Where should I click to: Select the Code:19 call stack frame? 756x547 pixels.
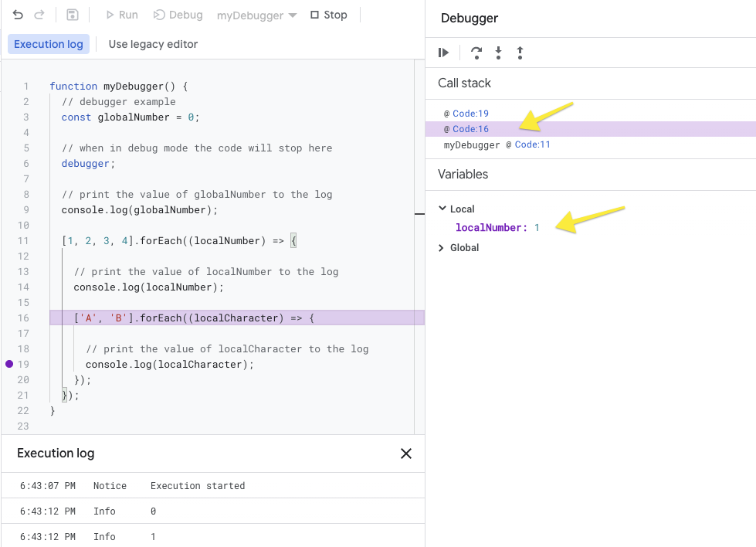(466, 114)
